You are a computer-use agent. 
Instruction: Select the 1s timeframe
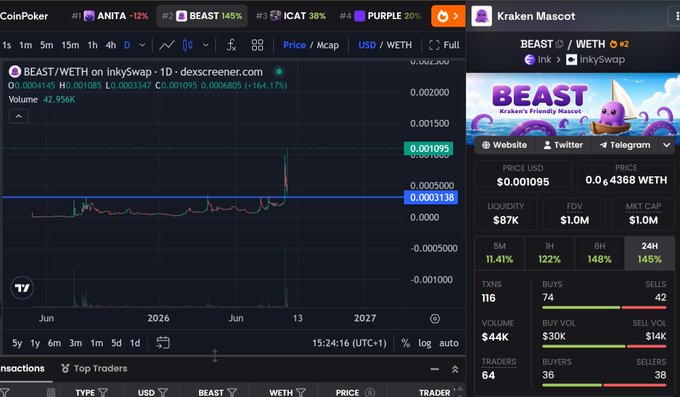coord(7,45)
